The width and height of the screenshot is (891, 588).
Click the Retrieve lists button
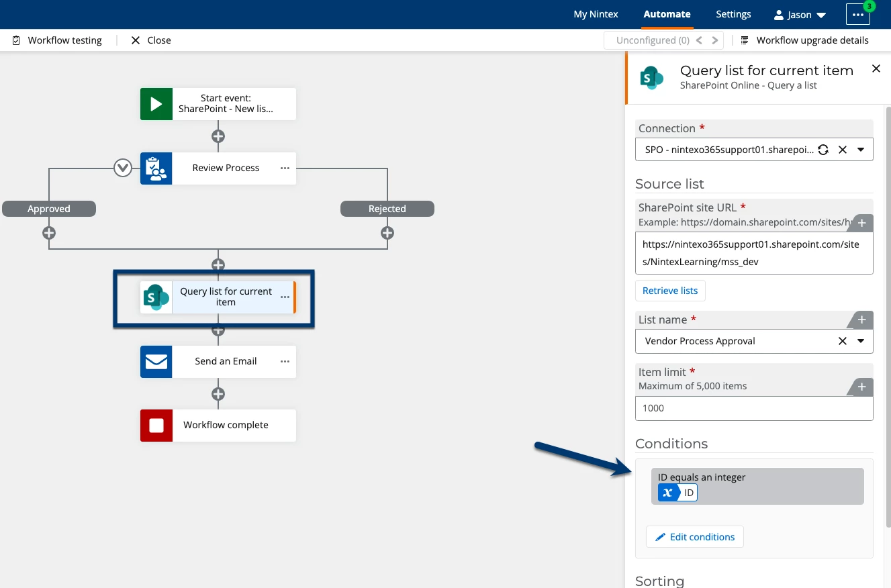coord(670,291)
